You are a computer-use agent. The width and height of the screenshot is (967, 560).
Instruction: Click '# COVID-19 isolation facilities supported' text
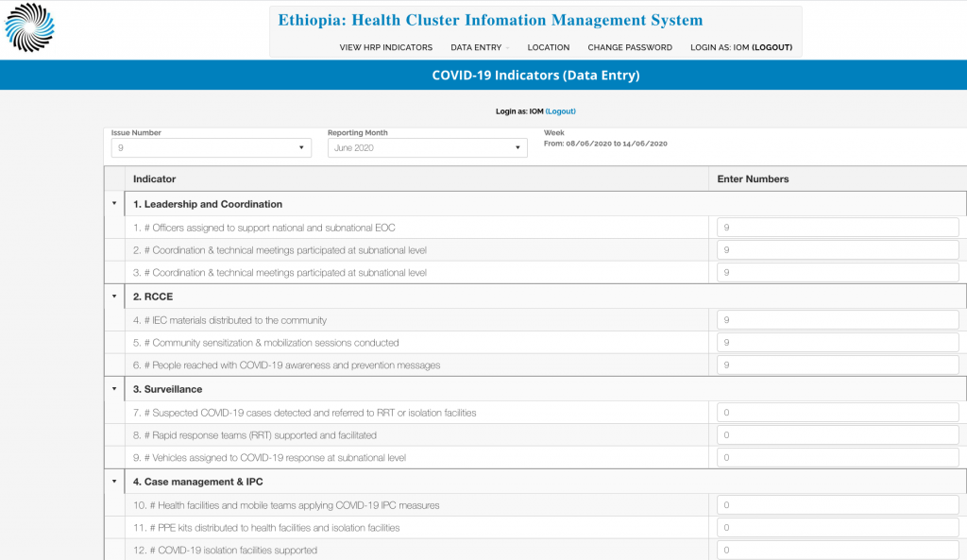coord(225,551)
